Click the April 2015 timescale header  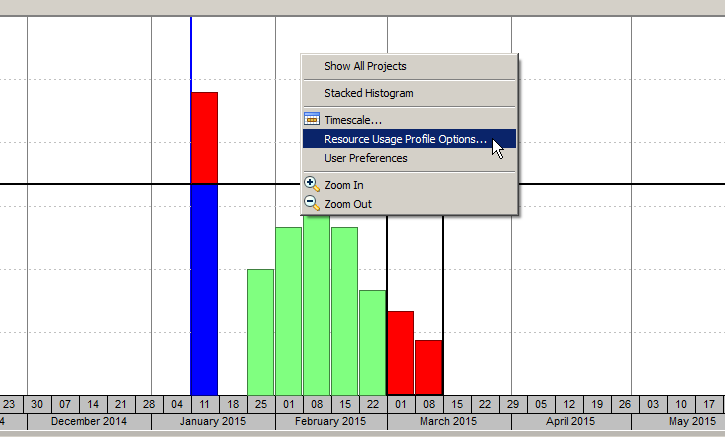[571, 422]
